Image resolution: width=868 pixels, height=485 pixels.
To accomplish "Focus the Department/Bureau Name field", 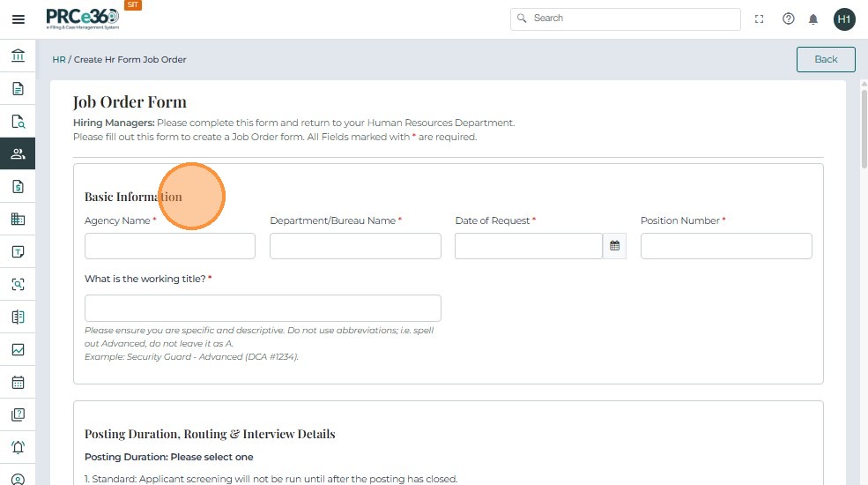I will point(355,246).
